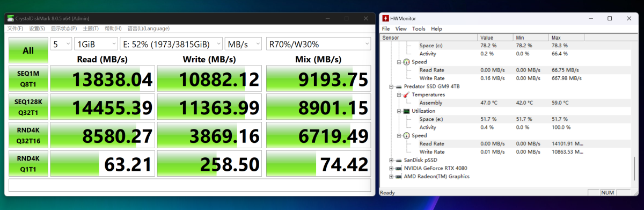Click the SanDisk pSSD drive icon
644x210 pixels.
point(399,160)
